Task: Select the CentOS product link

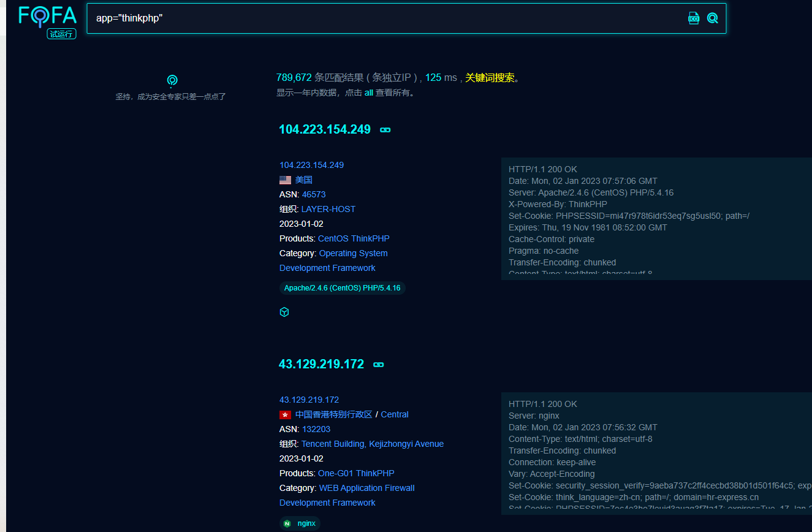Action: (x=333, y=238)
